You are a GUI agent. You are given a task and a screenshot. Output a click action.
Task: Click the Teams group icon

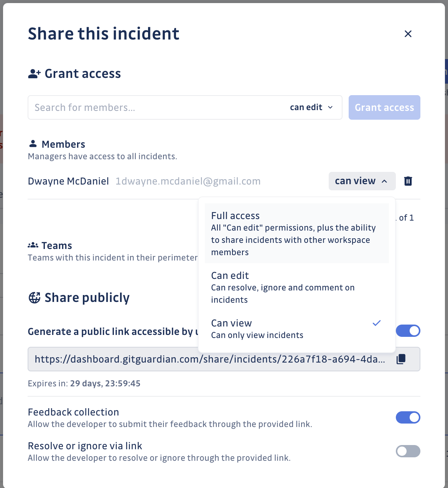coord(33,244)
